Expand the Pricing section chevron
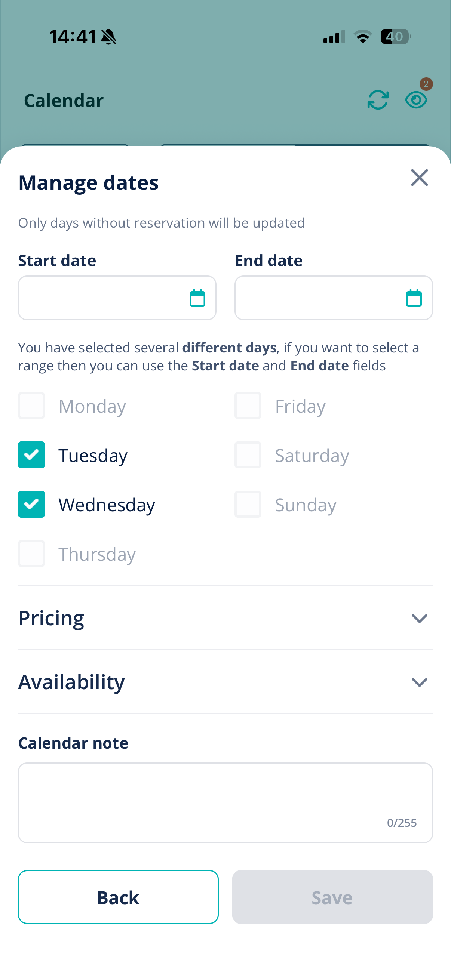 click(420, 618)
